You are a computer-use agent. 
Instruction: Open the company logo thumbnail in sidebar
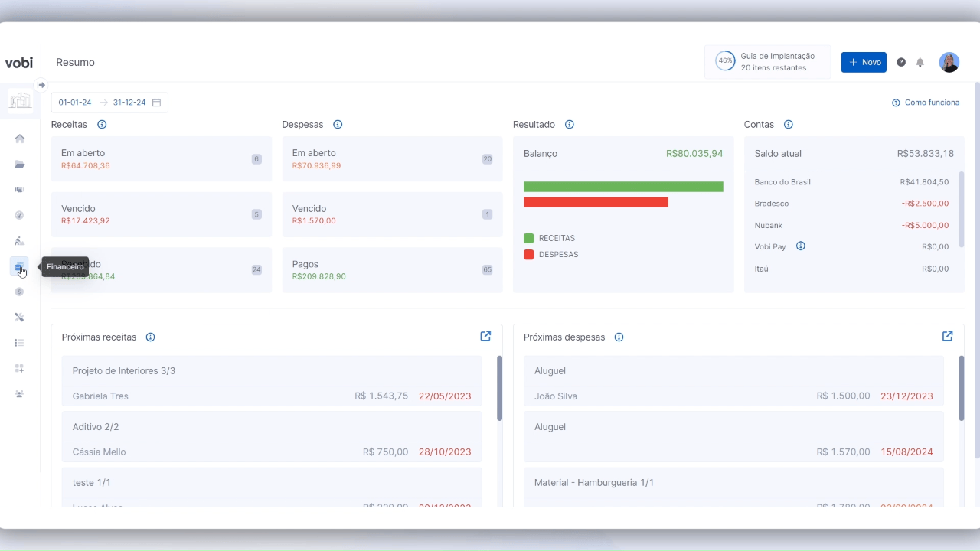[x=20, y=100]
